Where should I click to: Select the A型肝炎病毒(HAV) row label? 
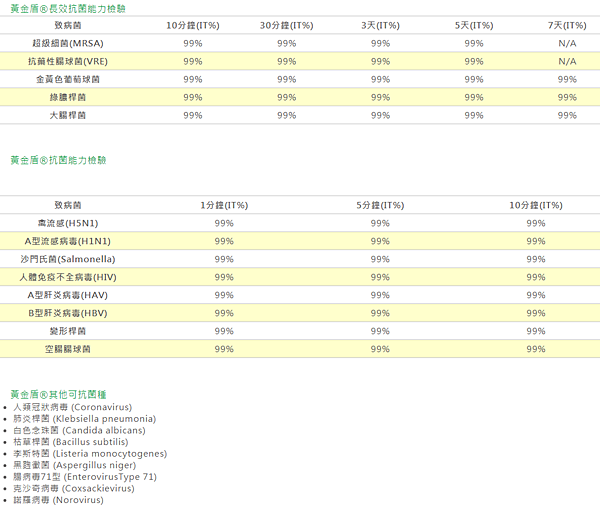point(68,295)
